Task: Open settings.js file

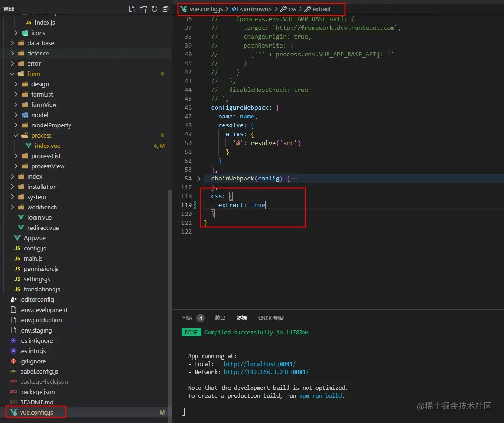Action: click(x=37, y=279)
